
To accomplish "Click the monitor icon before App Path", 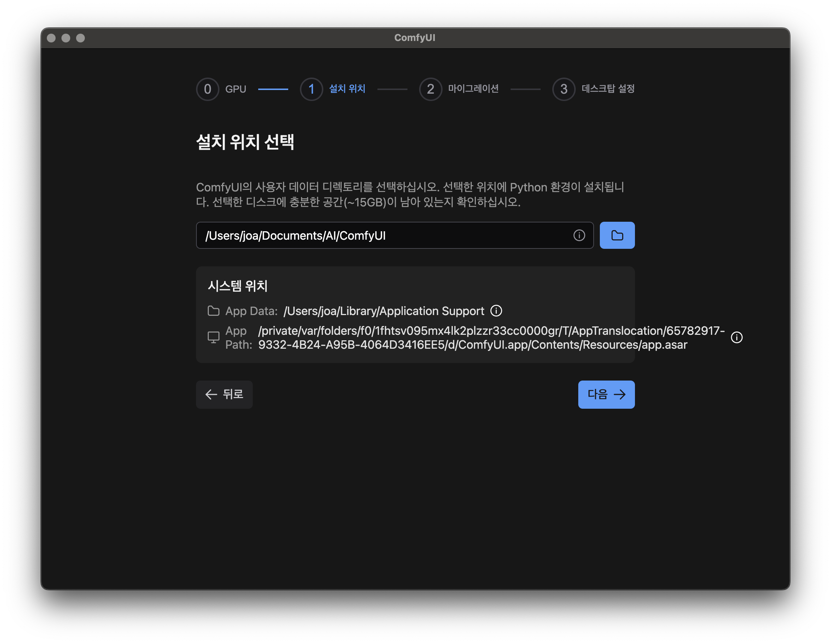I will [x=214, y=337].
